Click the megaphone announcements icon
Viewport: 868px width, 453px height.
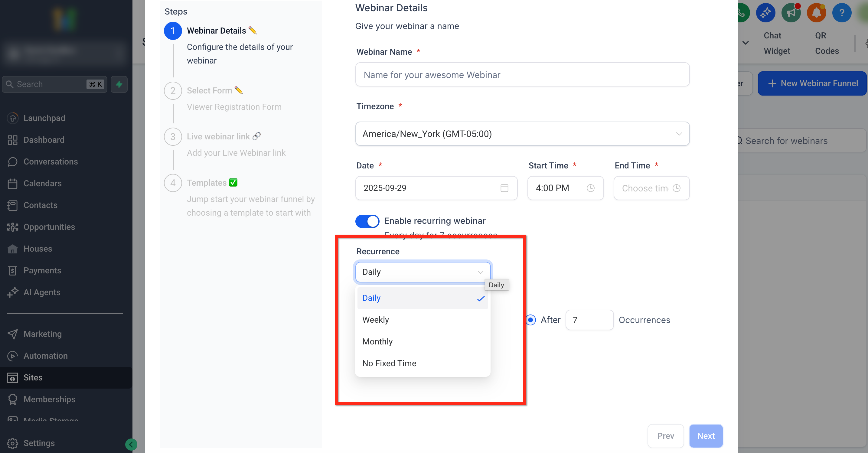791,13
